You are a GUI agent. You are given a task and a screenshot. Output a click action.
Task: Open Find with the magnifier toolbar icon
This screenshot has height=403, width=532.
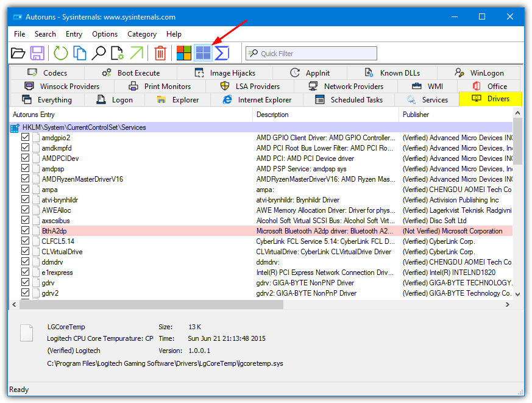99,53
